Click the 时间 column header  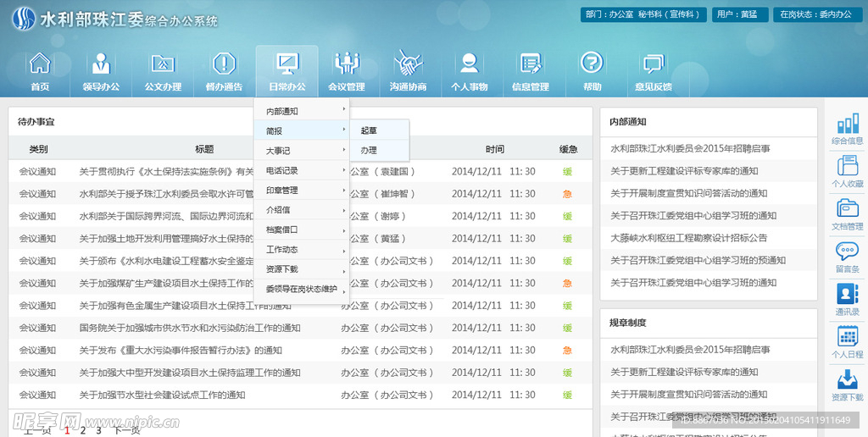point(495,149)
